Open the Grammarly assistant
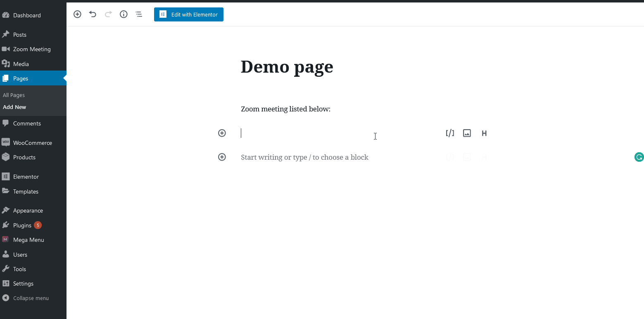The height and width of the screenshot is (319, 644). [639, 157]
